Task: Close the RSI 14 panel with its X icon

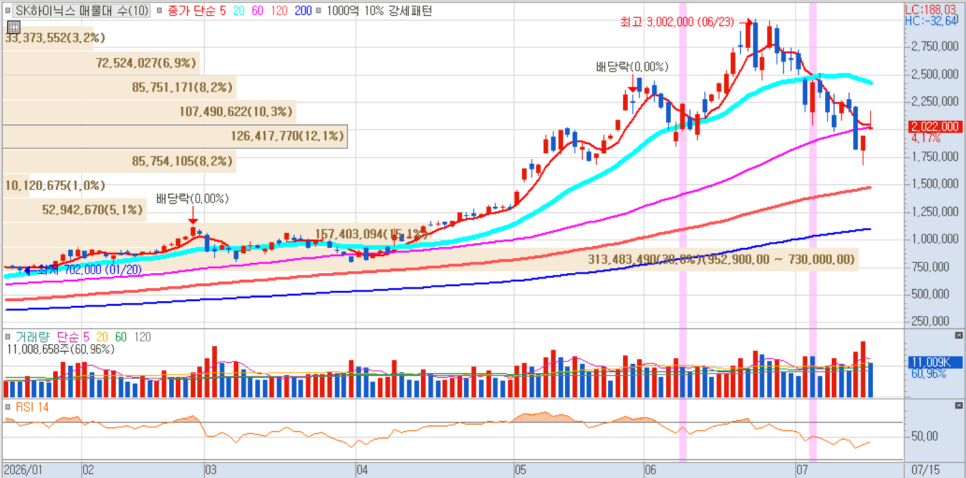Action: click(x=958, y=405)
